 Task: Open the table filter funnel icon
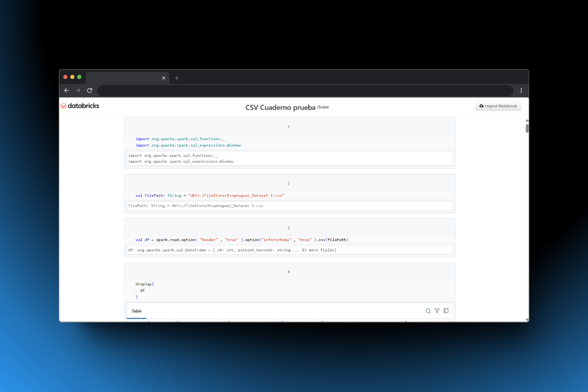point(437,311)
